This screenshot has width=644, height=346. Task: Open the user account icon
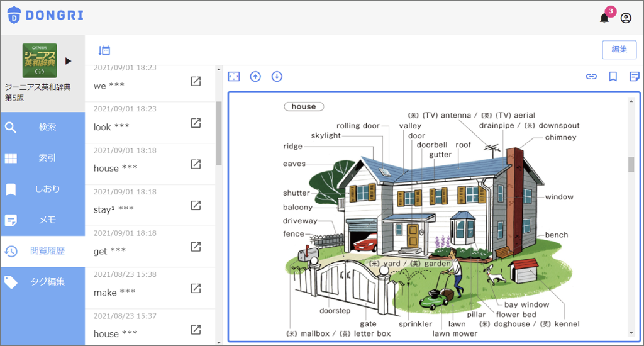(x=626, y=18)
